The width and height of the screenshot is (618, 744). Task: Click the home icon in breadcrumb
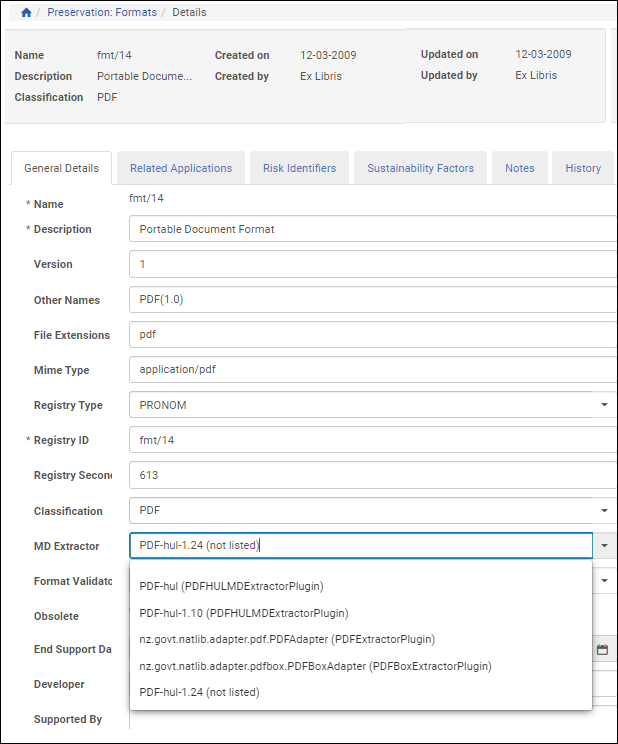click(x=26, y=13)
